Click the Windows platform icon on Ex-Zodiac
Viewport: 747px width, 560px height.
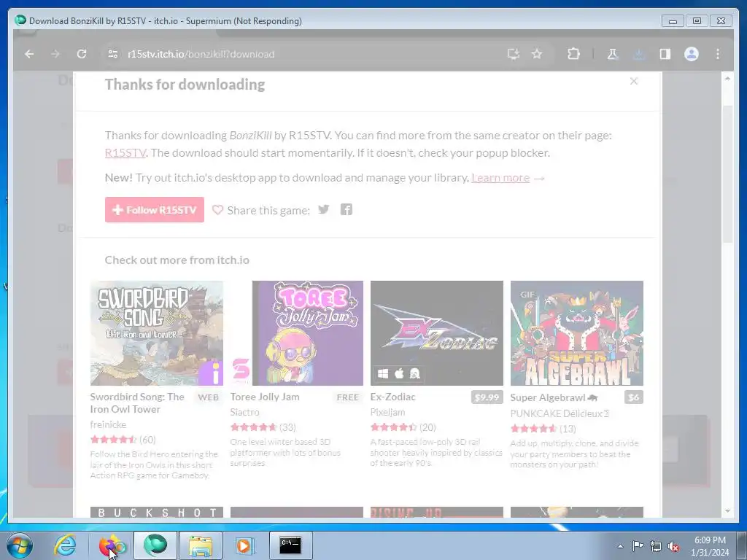tap(382, 374)
